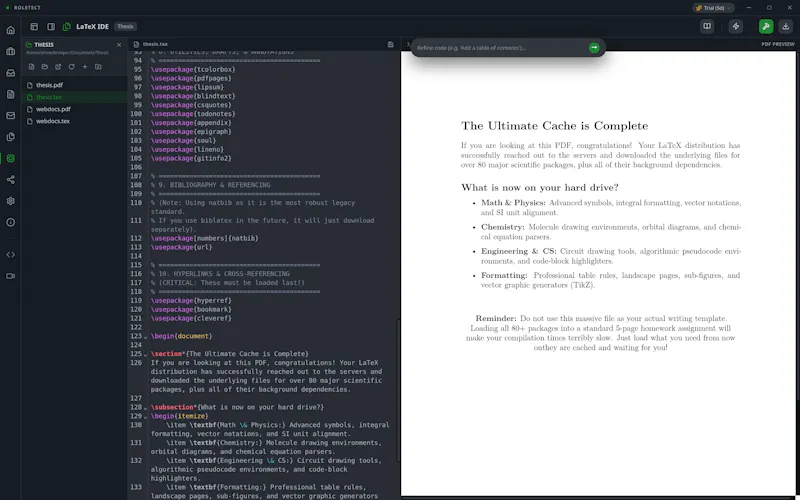Open the inbox tray icon in sidebar

coord(11,73)
